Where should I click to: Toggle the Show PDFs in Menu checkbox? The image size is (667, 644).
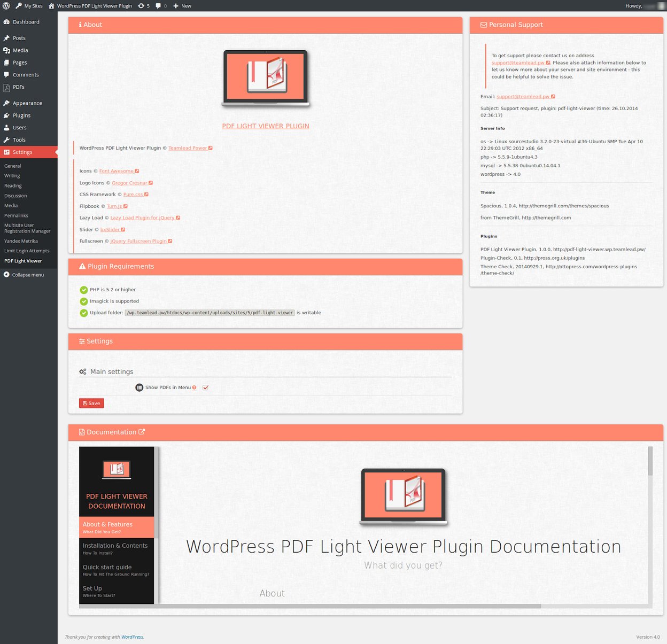(206, 387)
